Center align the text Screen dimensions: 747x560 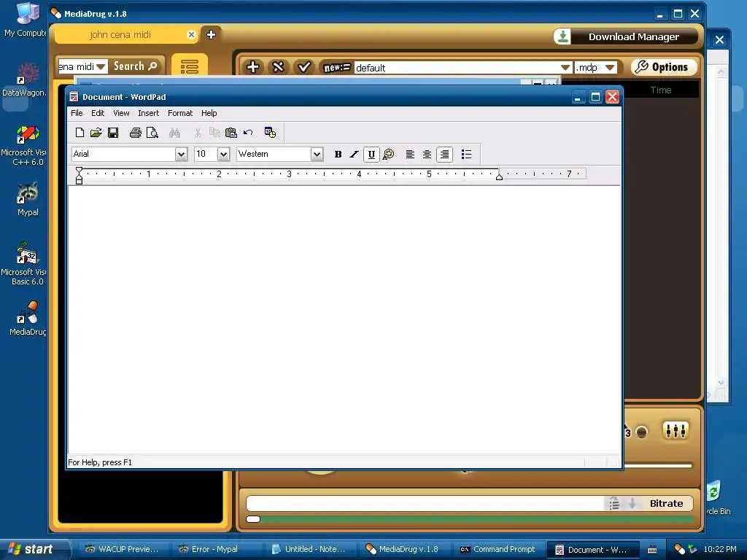click(427, 155)
